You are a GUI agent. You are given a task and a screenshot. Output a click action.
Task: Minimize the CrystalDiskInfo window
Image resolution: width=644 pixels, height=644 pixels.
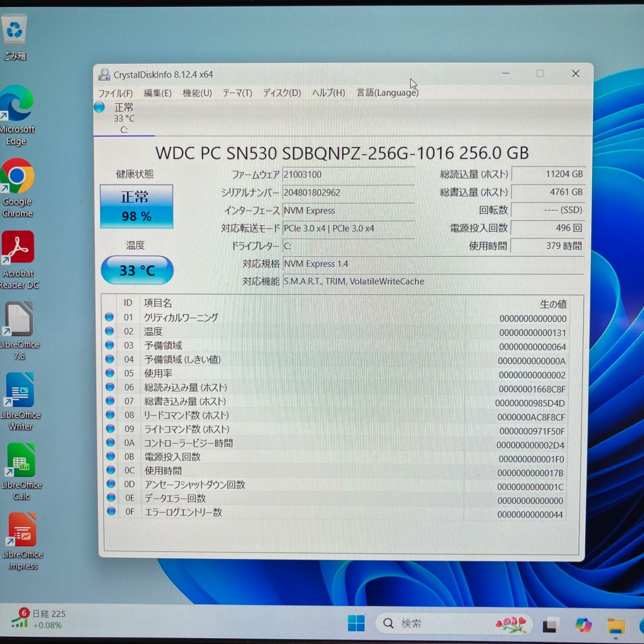pyautogui.click(x=506, y=74)
